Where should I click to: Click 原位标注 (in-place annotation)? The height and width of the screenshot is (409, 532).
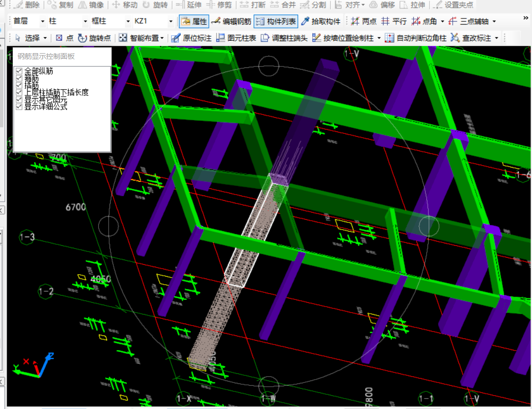191,38
